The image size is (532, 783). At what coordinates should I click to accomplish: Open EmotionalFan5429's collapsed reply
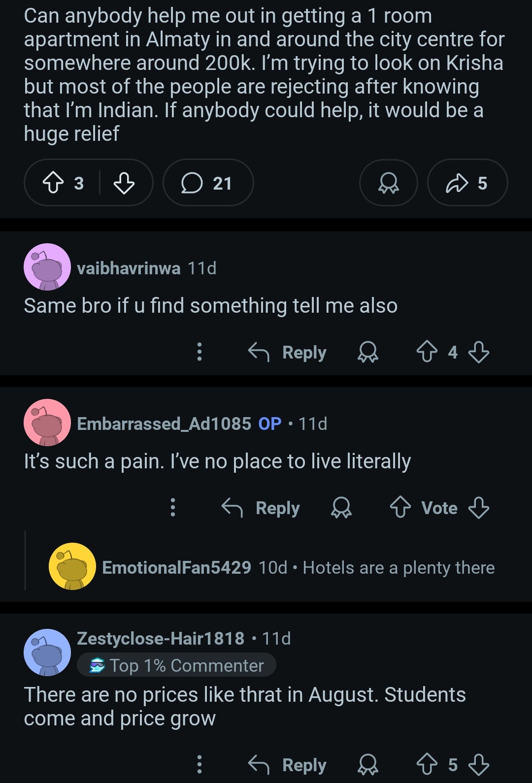(298, 568)
